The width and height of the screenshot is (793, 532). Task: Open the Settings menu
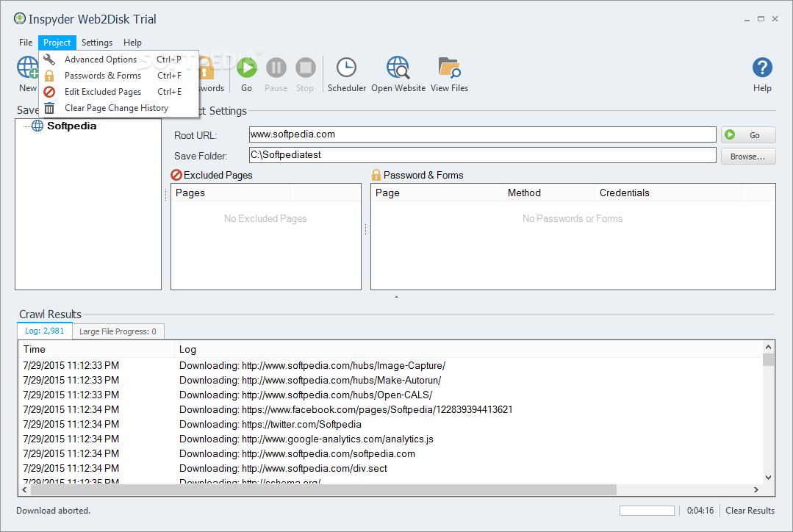[x=97, y=43]
